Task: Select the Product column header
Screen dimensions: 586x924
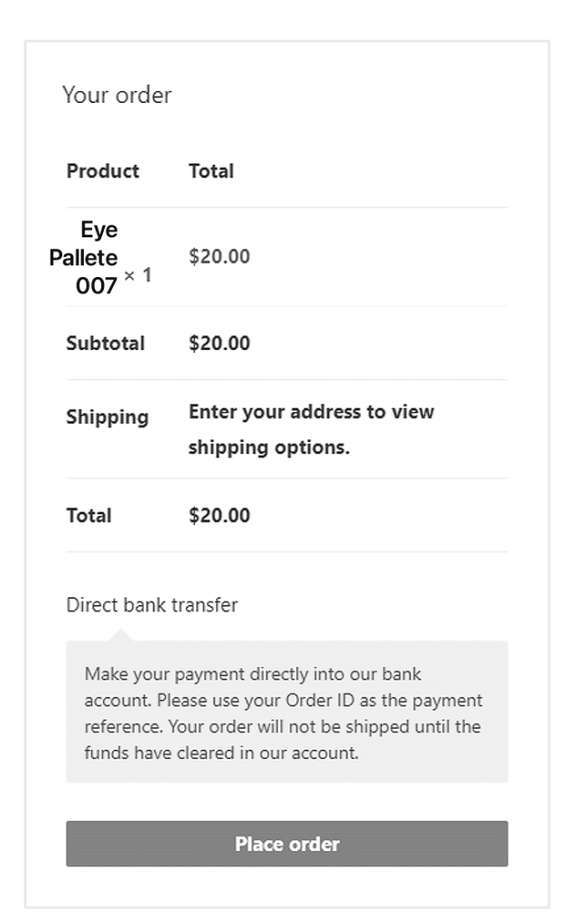Action: [x=103, y=171]
